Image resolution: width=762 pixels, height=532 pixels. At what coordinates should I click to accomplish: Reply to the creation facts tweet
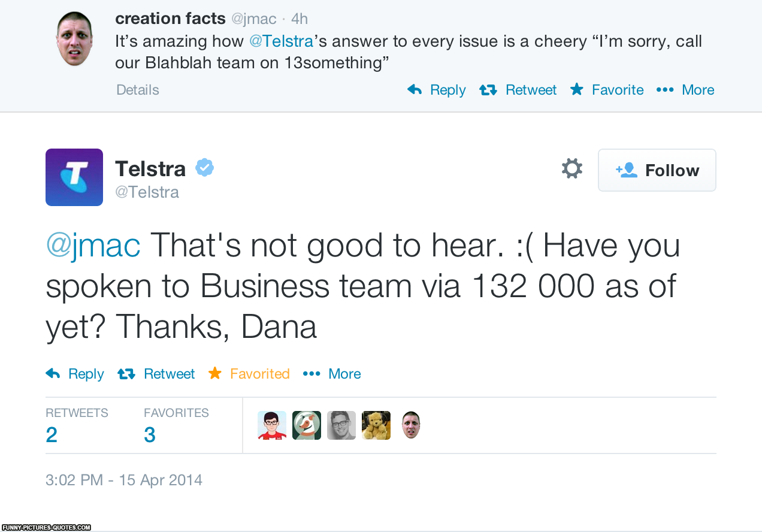coord(436,90)
